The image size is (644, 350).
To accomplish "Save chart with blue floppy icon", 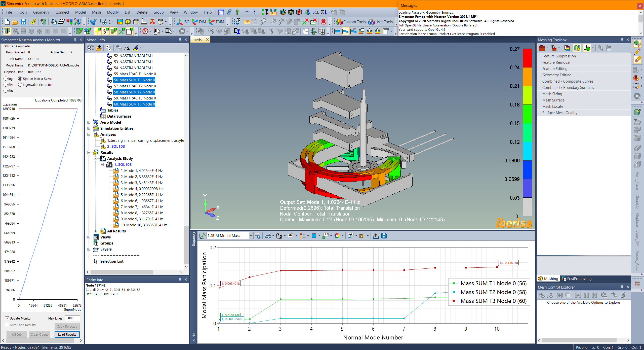I will [x=384, y=236].
